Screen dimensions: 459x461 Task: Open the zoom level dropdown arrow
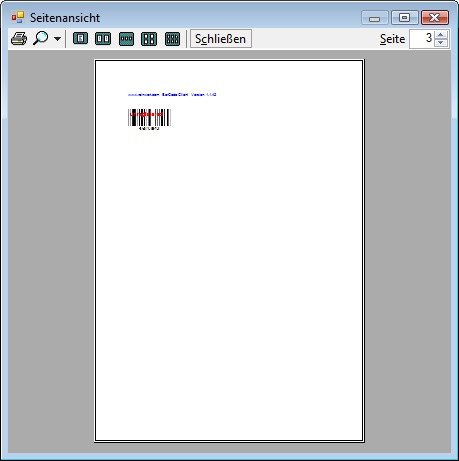pos(57,39)
